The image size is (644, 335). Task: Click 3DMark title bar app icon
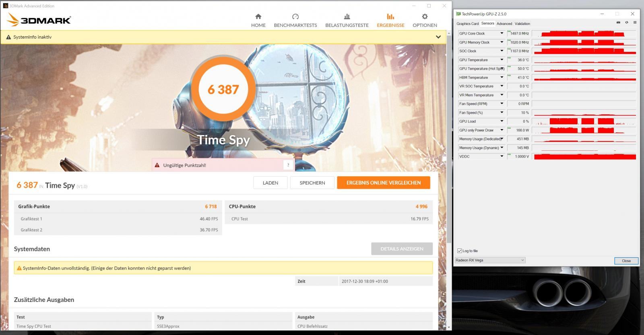pyautogui.click(x=5, y=6)
